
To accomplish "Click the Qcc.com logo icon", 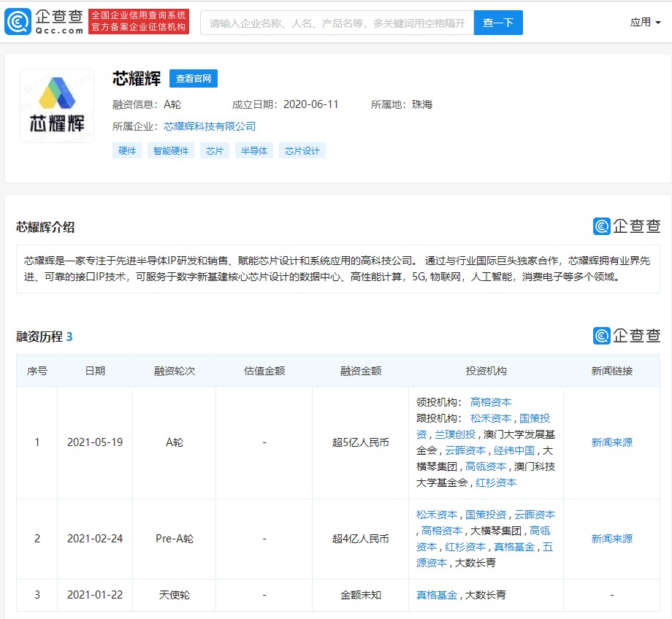I will (x=18, y=21).
